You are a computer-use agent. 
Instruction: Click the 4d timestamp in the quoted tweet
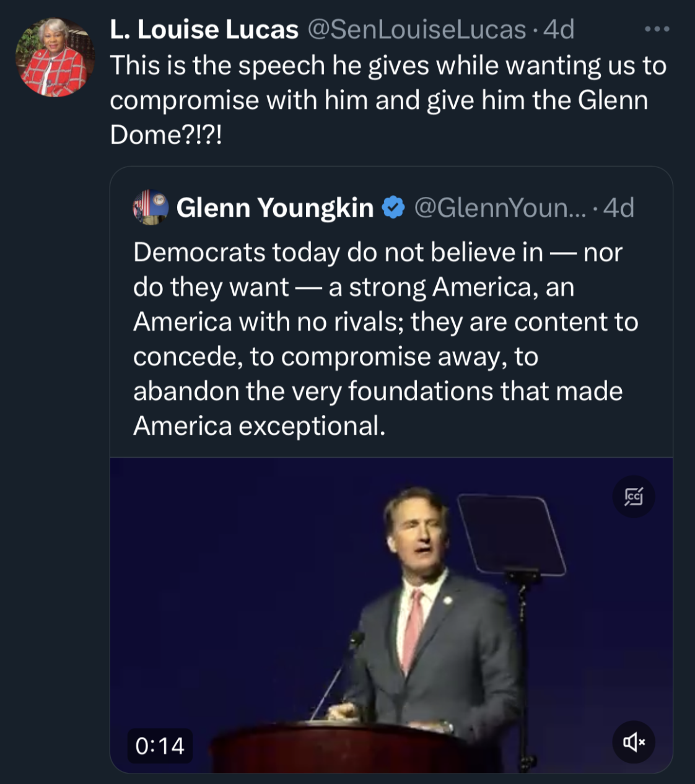pos(619,208)
